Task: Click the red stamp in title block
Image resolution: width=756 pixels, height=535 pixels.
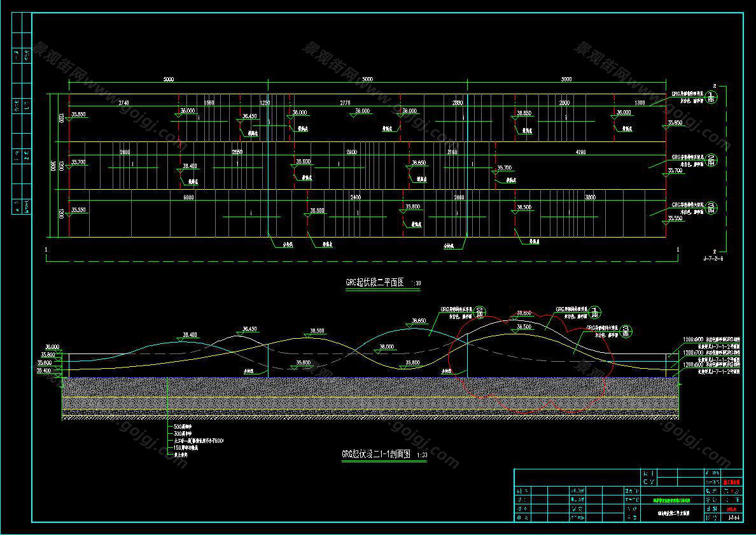Action: click(731, 482)
